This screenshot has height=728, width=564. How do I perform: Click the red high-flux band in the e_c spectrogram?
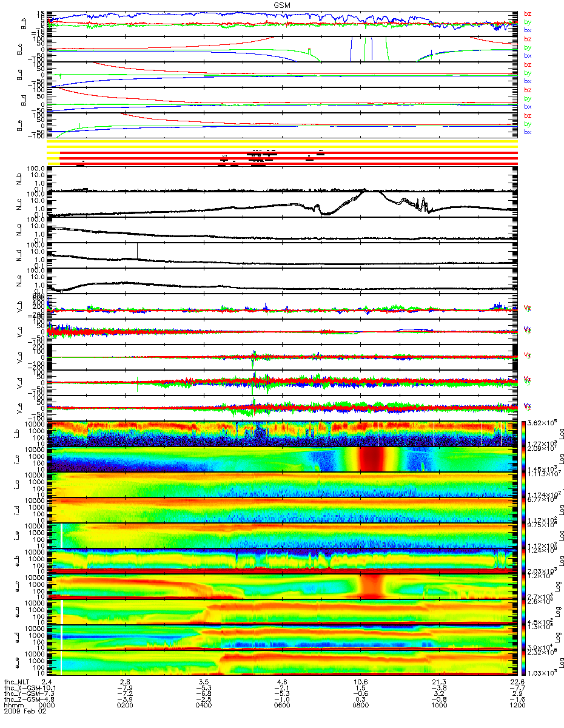tap(371, 585)
